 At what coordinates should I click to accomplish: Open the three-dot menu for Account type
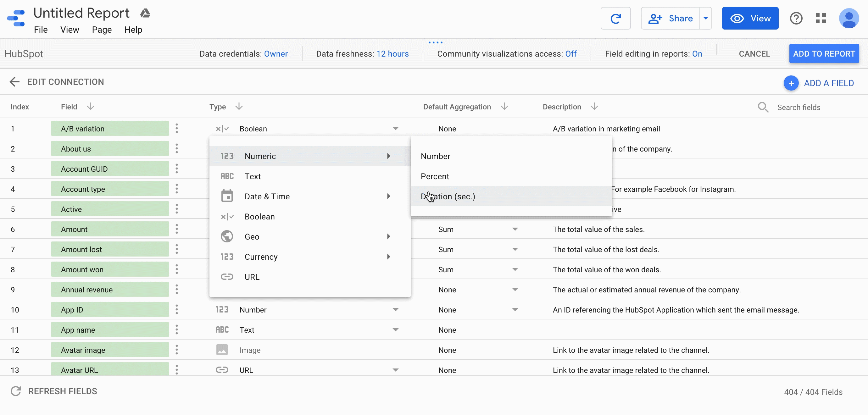pos(176,189)
